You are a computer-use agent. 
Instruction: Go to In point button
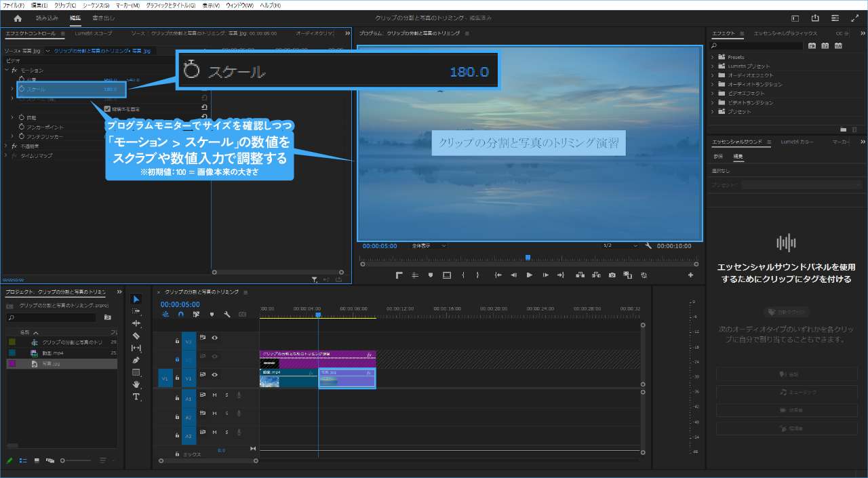(x=498, y=275)
